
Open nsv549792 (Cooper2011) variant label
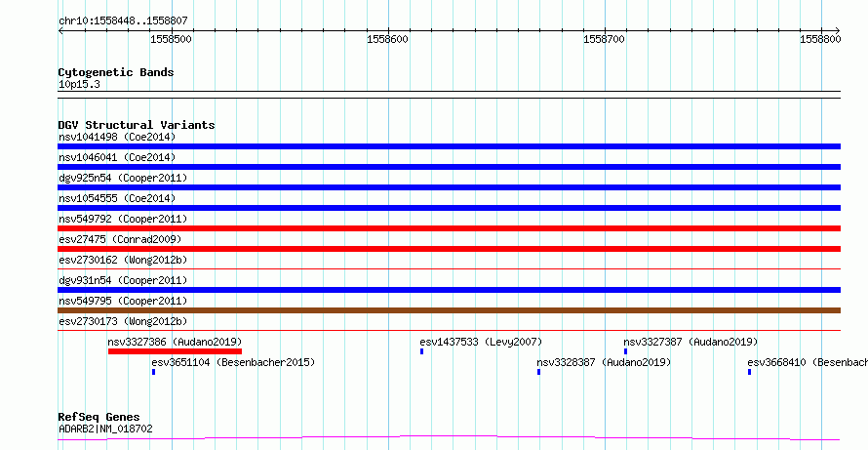[x=123, y=219]
